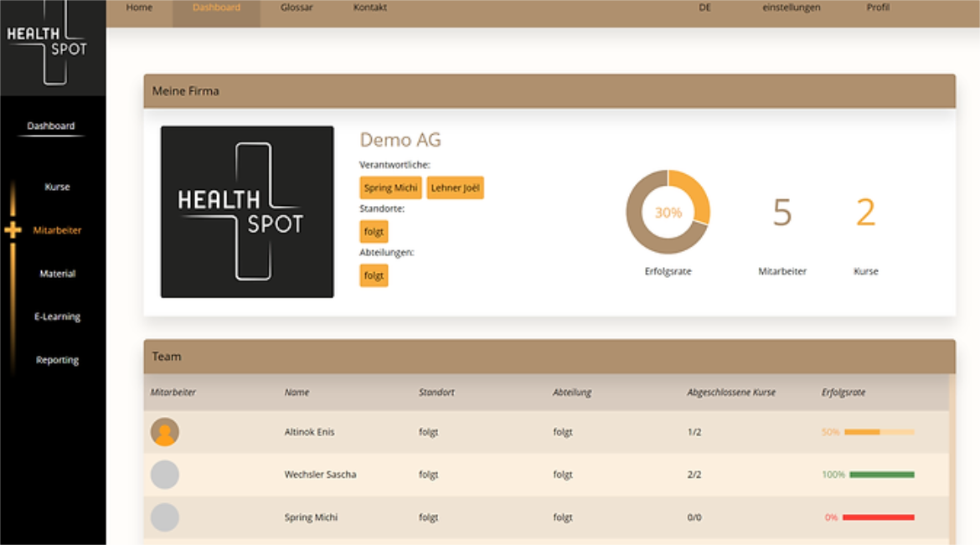Click Altinok Enis's orange avatar icon
This screenshot has width=980, height=545.
[x=165, y=432]
